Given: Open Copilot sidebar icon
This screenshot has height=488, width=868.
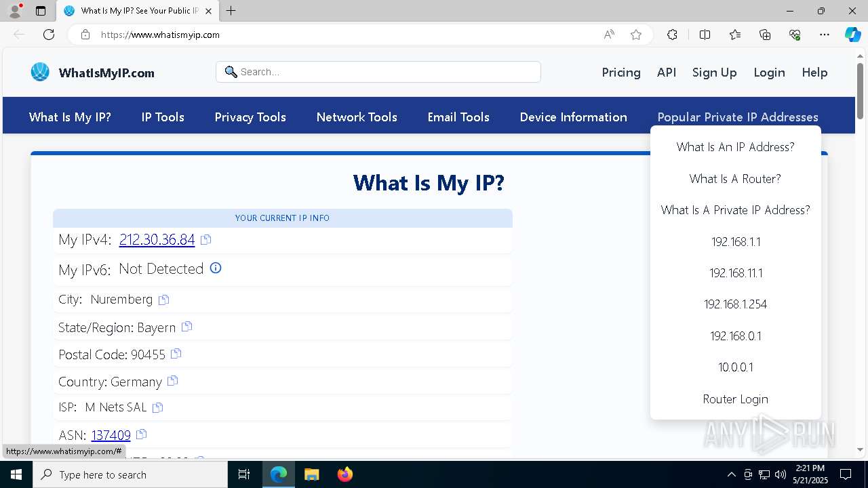Looking at the screenshot, I should 852,35.
